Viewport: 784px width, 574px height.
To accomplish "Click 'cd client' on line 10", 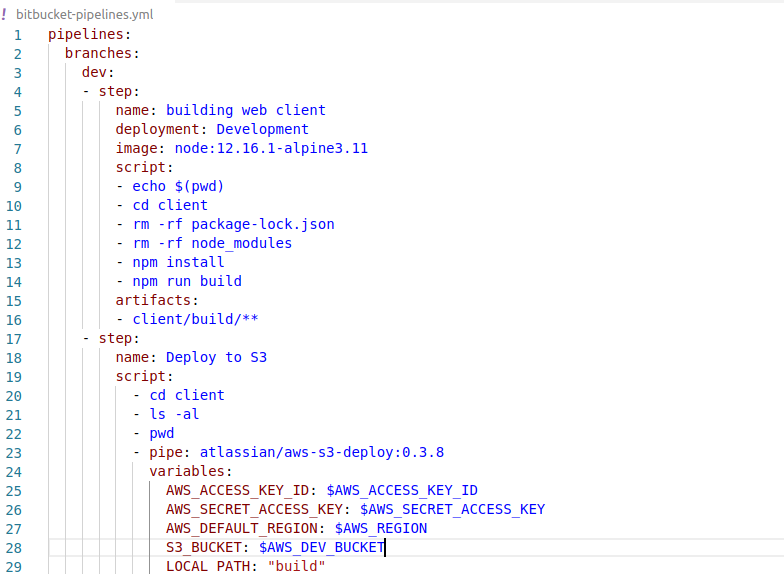I will (x=170, y=205).
